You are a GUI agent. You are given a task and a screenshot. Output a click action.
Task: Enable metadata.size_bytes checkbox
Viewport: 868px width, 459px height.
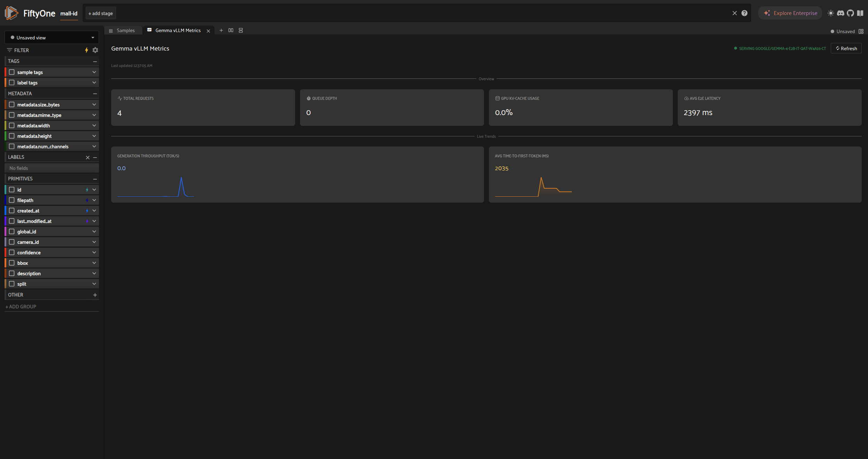11,105
